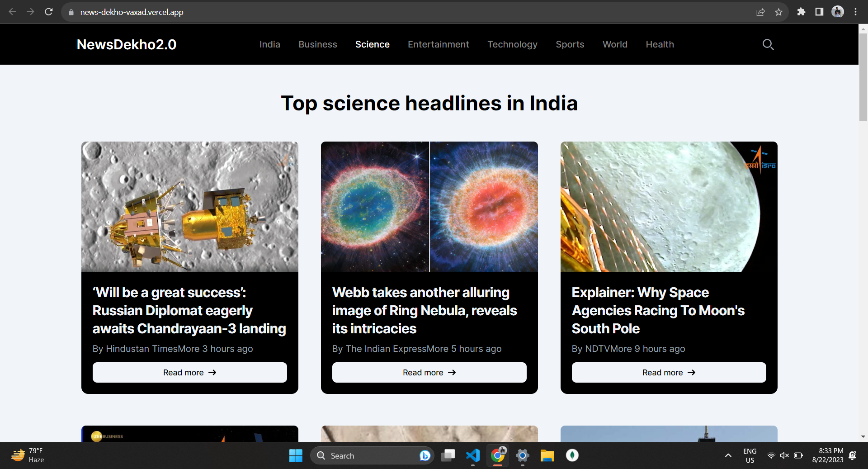
Task: Open Task View in taskbar
Action: (448, 455)
